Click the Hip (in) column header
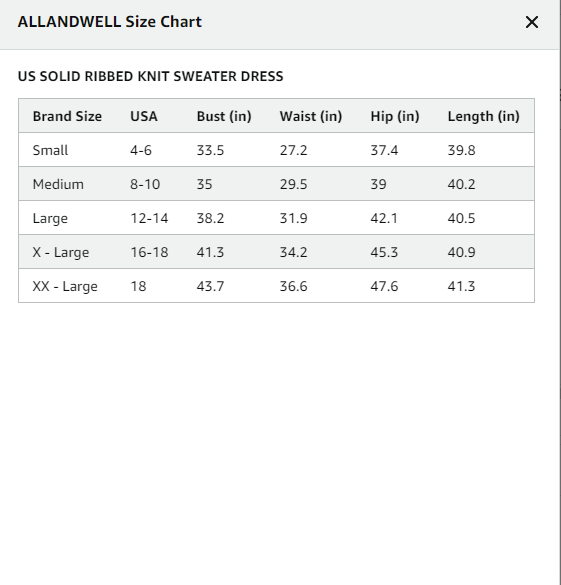 pos(395,116)
